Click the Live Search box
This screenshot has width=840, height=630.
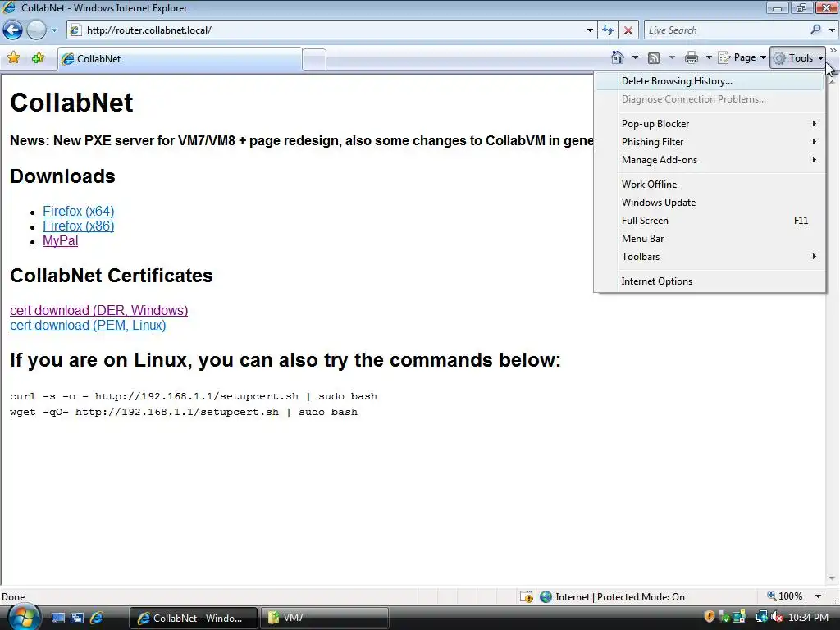727,30
